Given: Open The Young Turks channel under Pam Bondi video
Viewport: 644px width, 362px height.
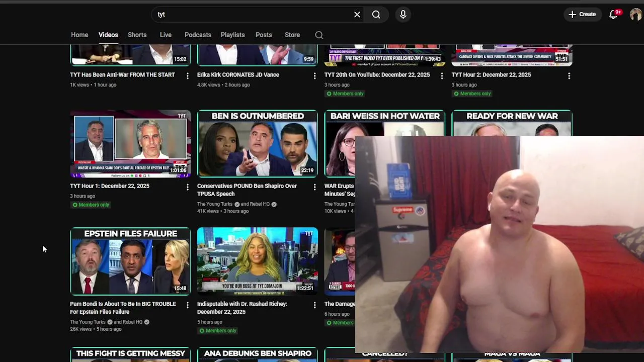Looking at the screenshot, I should [x=88, y=322].
